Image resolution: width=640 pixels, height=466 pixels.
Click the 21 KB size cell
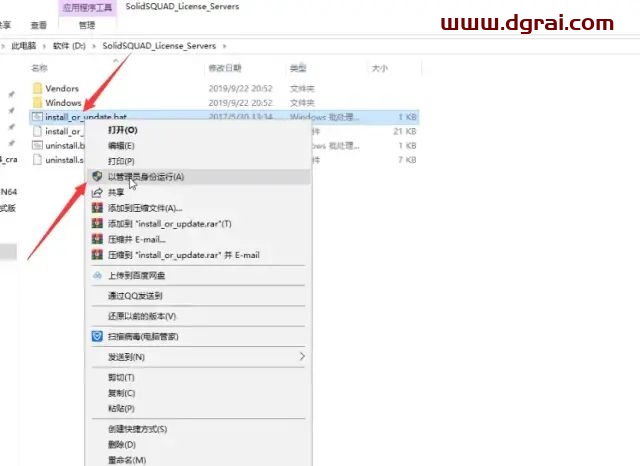(x=404, y=131)
